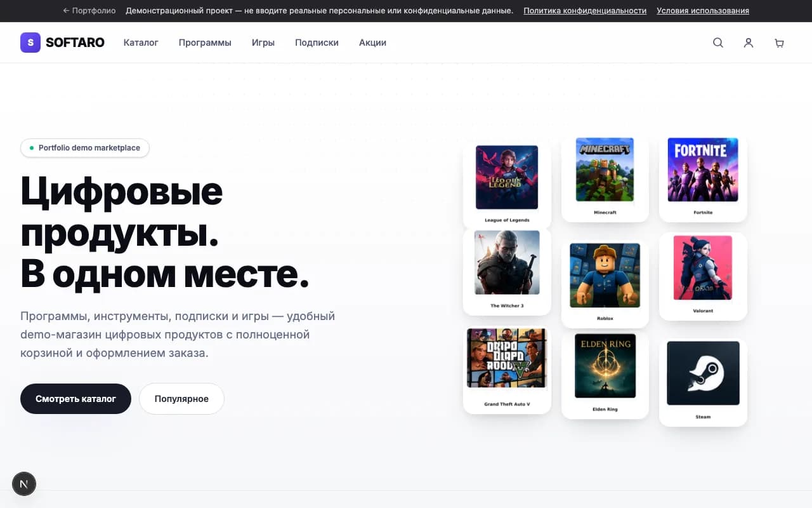812x508 pixels.
Task: Click the notice text starting Демонстрационный проект
Action: coord(320,11)
